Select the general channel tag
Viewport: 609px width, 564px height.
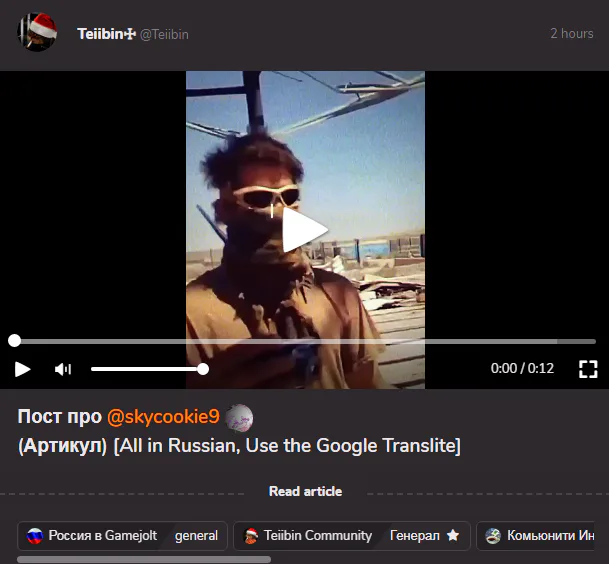(x=196, y=536)
